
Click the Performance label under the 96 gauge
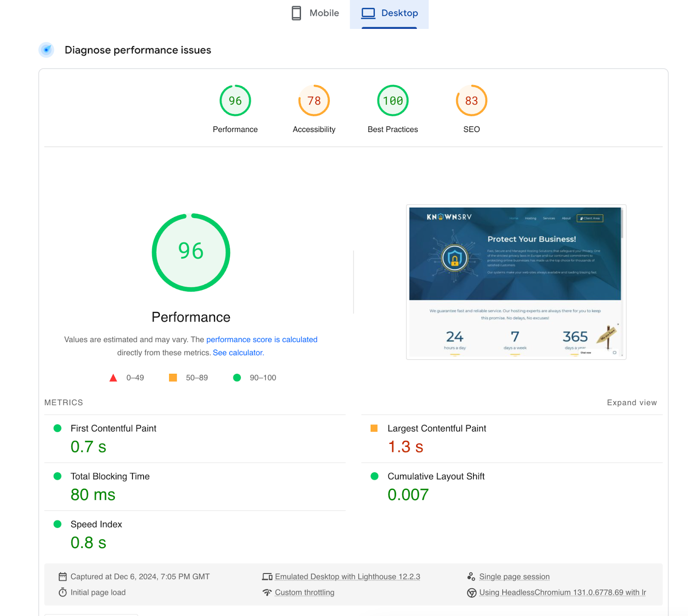click(235, 129)
